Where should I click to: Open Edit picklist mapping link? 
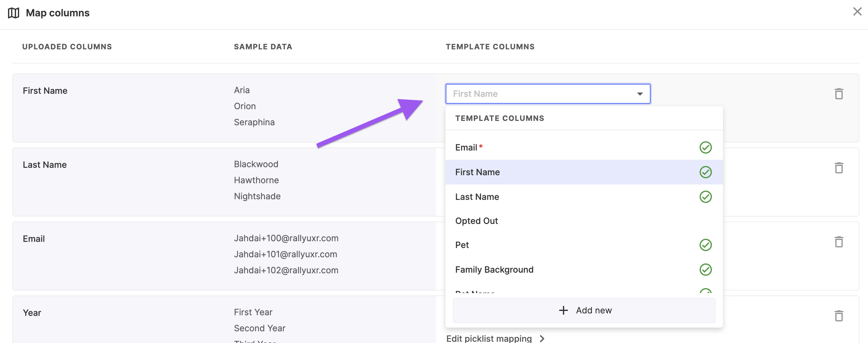pos(489,338)
